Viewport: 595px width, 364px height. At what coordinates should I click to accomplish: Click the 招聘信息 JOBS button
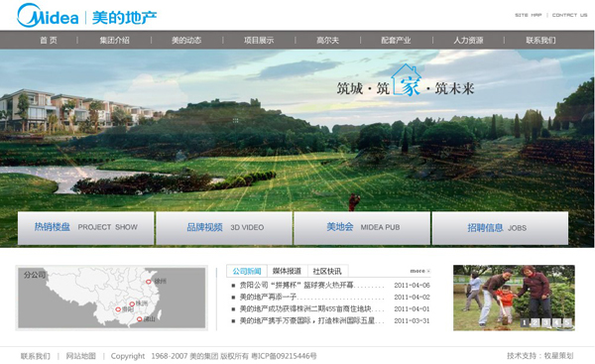click(500, 228)
